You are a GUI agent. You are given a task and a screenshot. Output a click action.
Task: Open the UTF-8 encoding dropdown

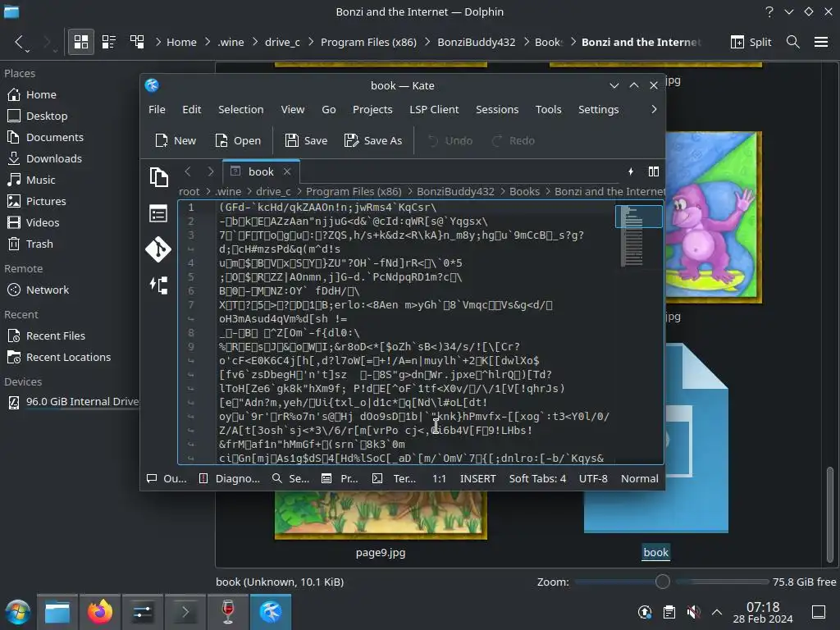(593, 478)
